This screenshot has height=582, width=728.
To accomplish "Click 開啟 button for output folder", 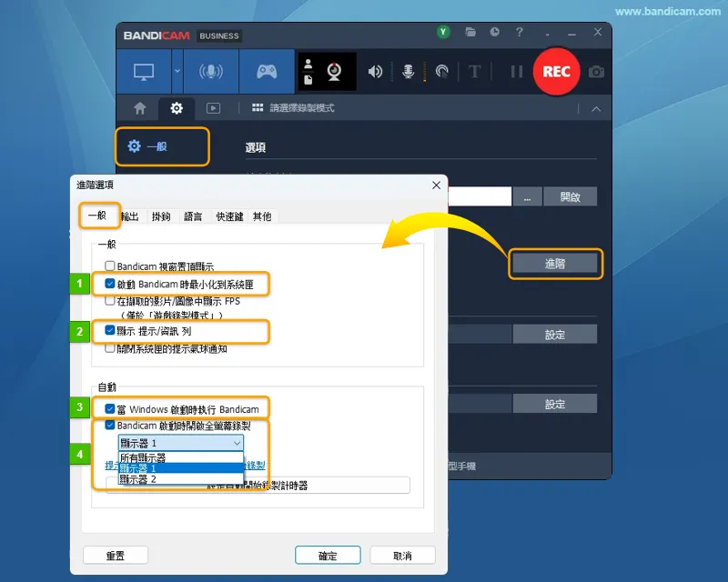I will pyautogui.click(x=571, y=196).
